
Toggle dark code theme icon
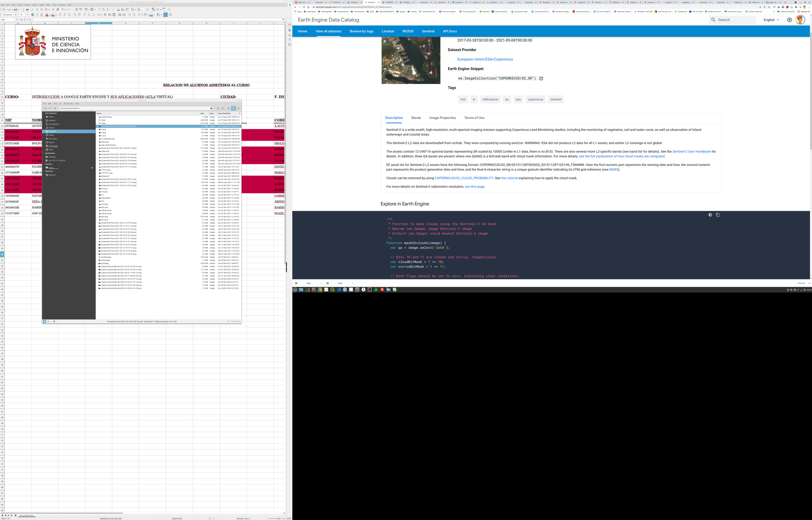click(x=710, y=215)
